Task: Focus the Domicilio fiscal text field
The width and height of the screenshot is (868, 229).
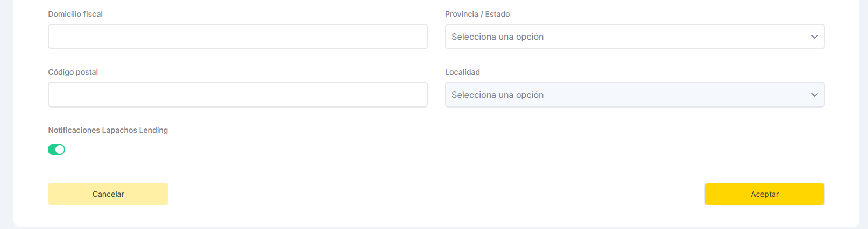Action: [237, 37]
